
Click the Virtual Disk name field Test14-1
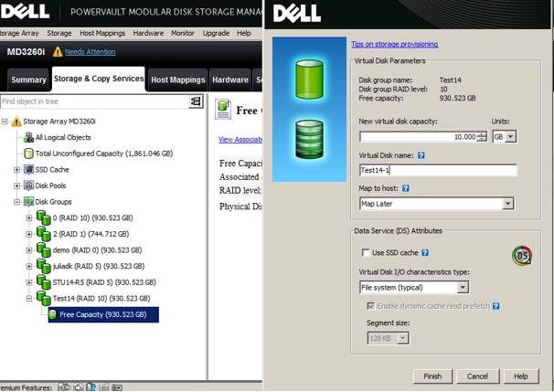[x=438, y=170]
